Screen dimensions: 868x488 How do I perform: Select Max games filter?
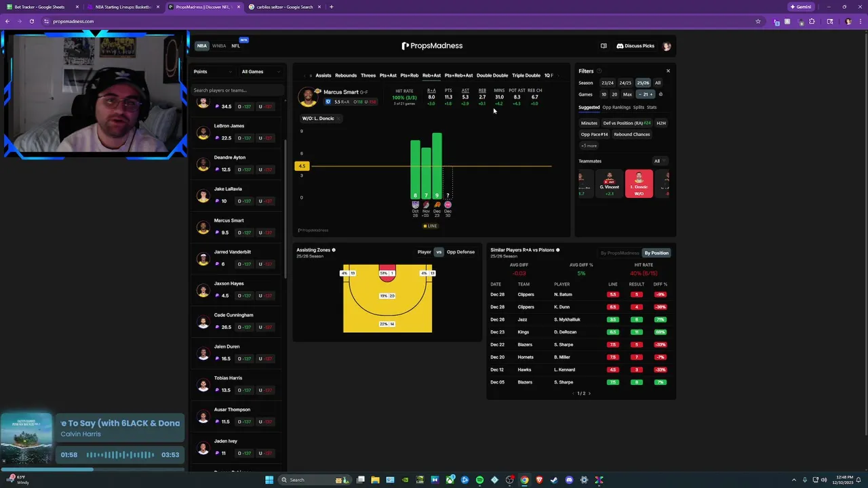tap(627, 94)
